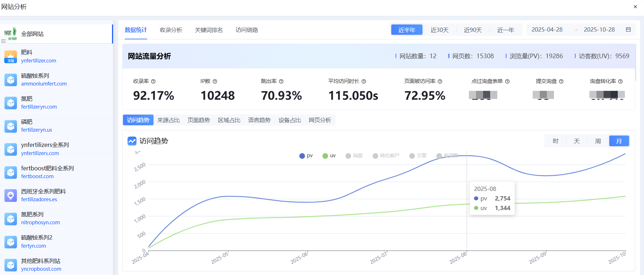Open ynfertilizer.com site link
Viewport: 644px width, 275px height.
coord(39,61)
